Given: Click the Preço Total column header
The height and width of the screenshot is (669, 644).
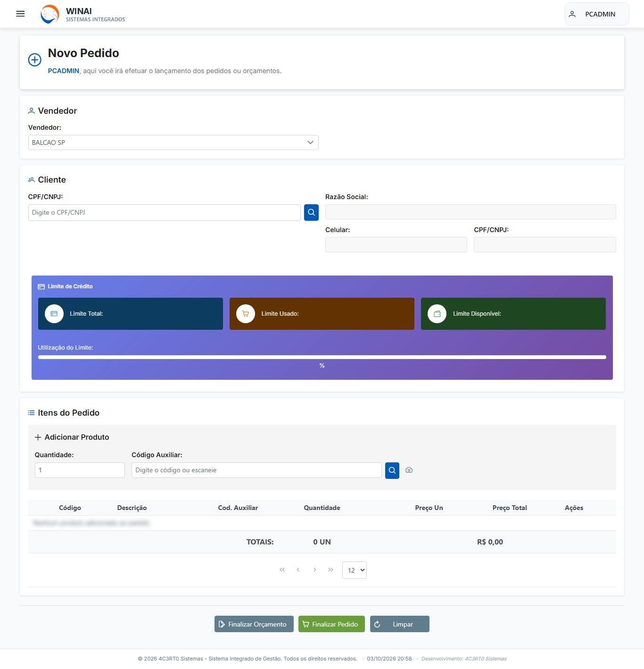Looking at the screenshot, I should 510,508.
